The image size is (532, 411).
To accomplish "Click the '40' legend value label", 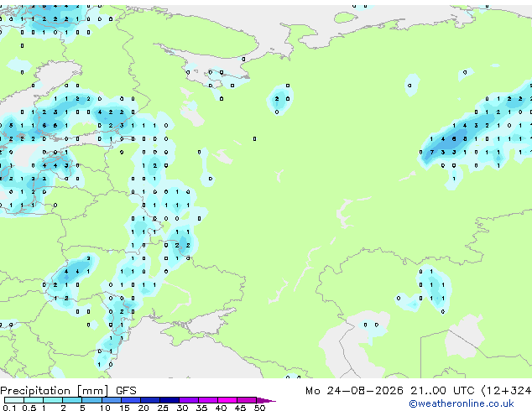I will tap(222, 408).
